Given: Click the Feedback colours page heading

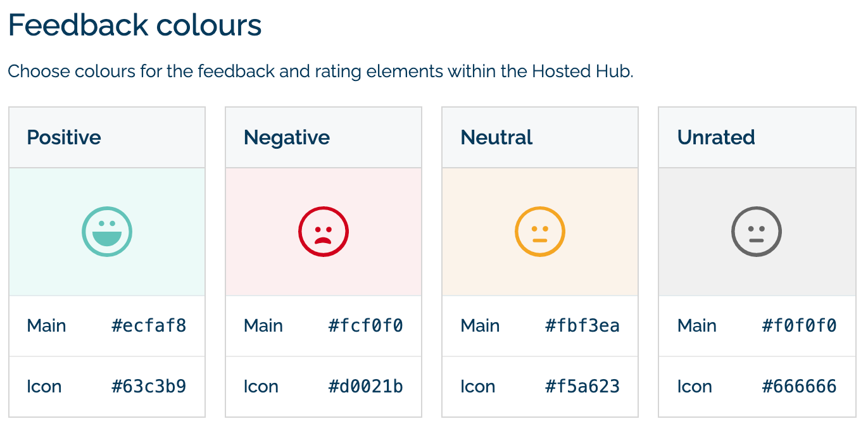Looking at the screenshot, I should [x=135, y=26].
